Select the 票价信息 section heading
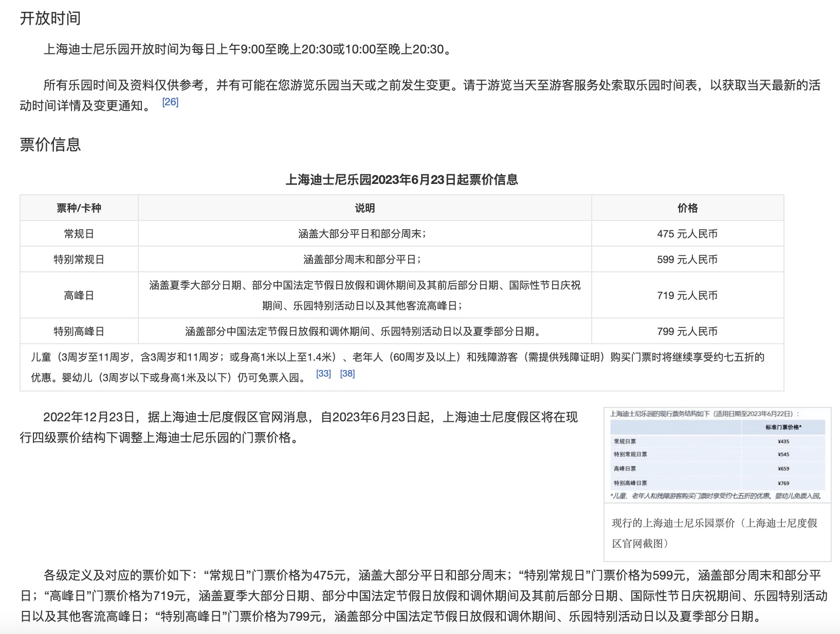 click(x=50, y=144)
